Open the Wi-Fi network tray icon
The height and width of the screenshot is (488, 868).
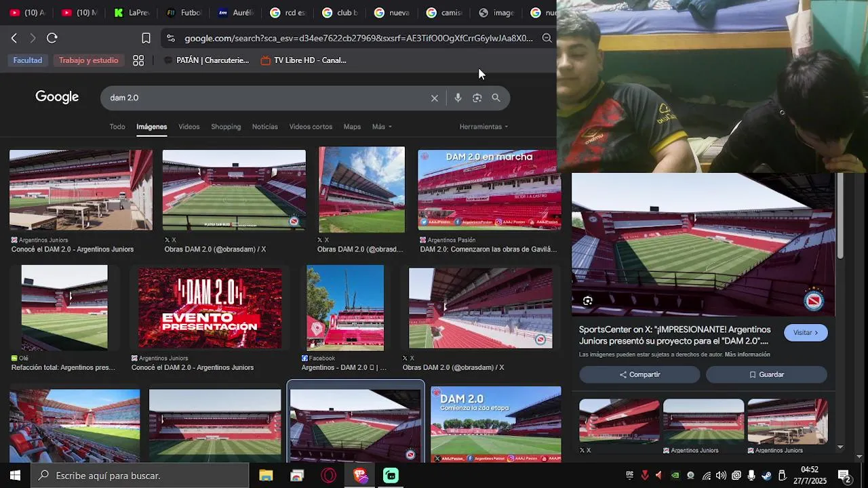tap(707, 476)
